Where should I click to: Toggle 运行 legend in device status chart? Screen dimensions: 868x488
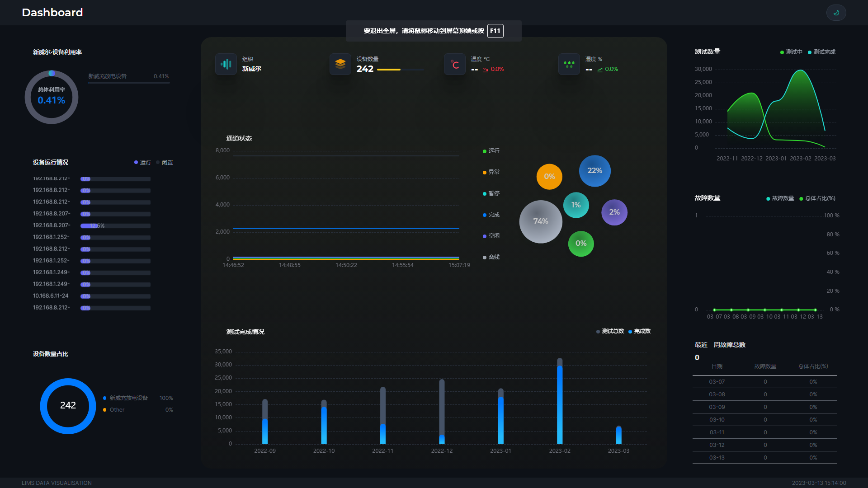pyautogui.click(x=143, y=163)
